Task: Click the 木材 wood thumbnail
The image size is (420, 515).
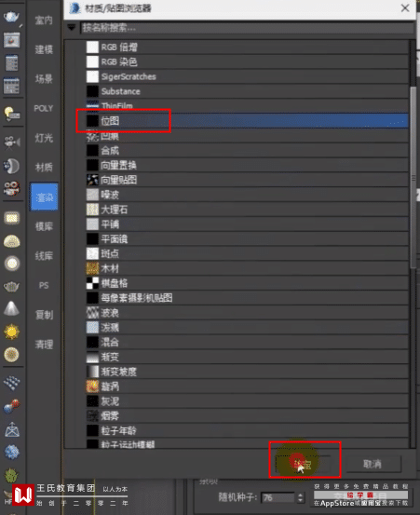Action: tap(92, 268)
